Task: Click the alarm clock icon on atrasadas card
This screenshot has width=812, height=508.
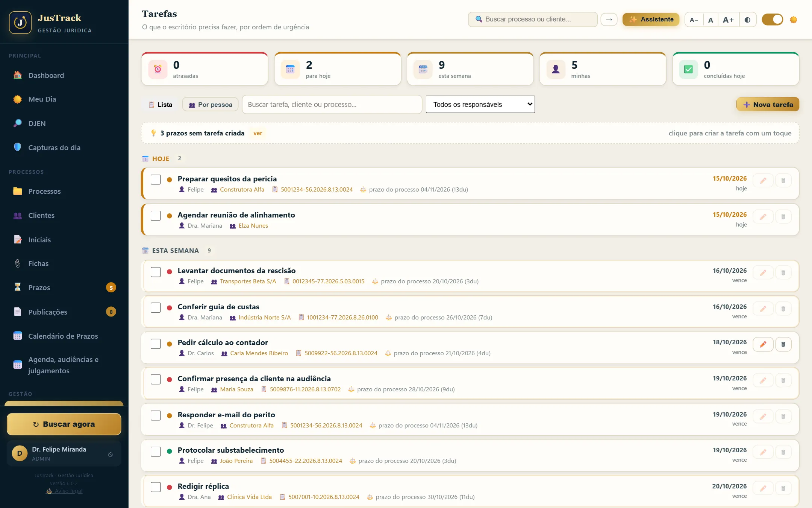Action: pyautogui.click(x=158, y=69)
